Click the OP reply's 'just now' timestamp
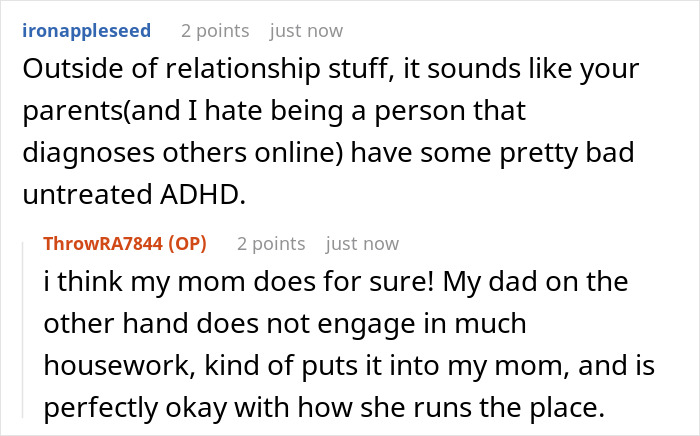700x436 pixels. pyautogui.click(x=362, y=244)
